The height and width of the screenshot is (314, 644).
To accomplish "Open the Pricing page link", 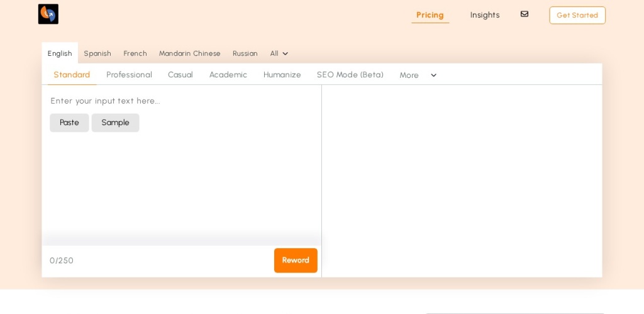I will click(x=430, y=14).
